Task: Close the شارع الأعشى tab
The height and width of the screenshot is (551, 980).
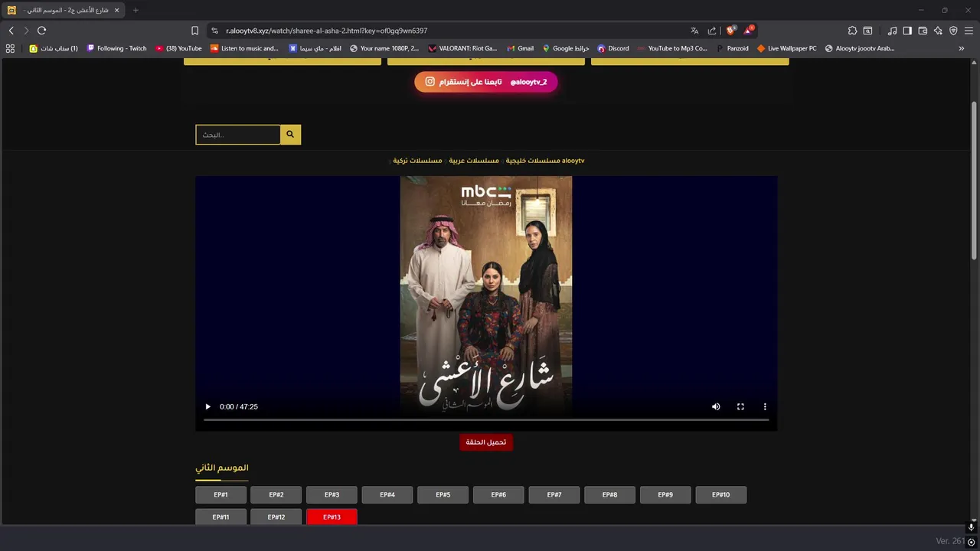Action: [116, 10]
